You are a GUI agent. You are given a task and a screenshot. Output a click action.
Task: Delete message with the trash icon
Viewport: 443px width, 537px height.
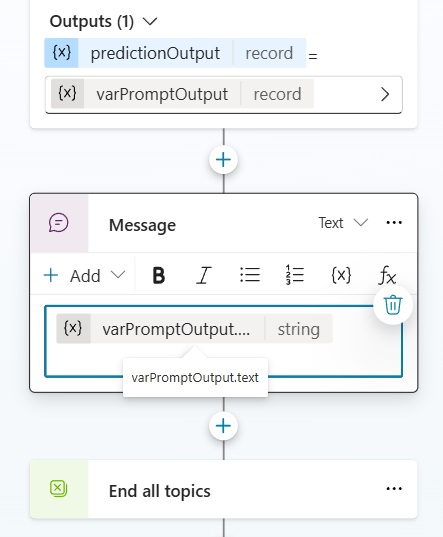tap(393, 305)
